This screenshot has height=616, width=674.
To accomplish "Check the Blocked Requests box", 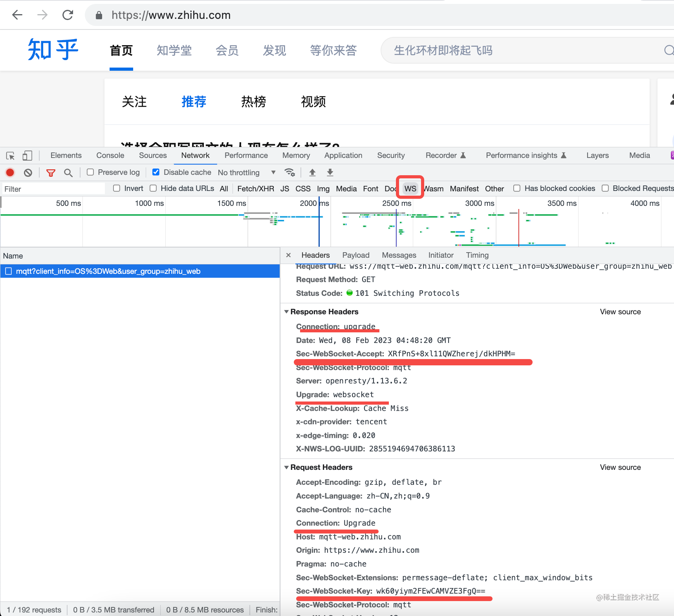I will pyautogui.click(x=605, y=188).
